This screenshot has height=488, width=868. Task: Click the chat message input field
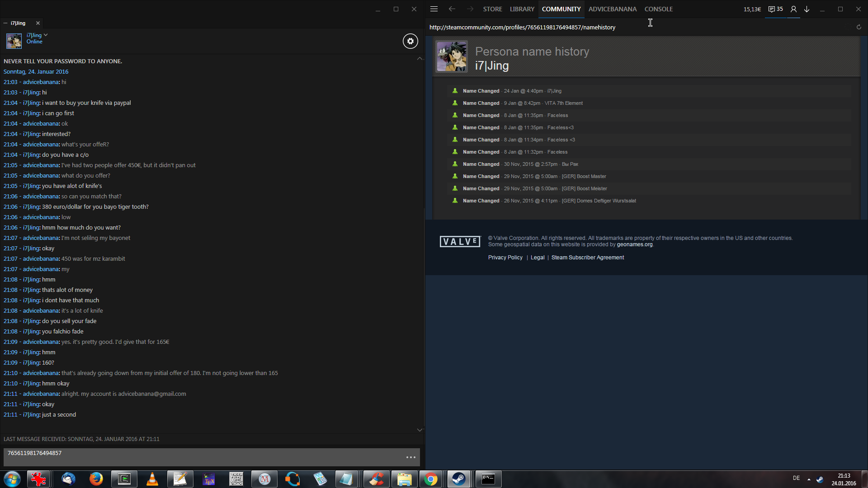[x=203, y=457]
